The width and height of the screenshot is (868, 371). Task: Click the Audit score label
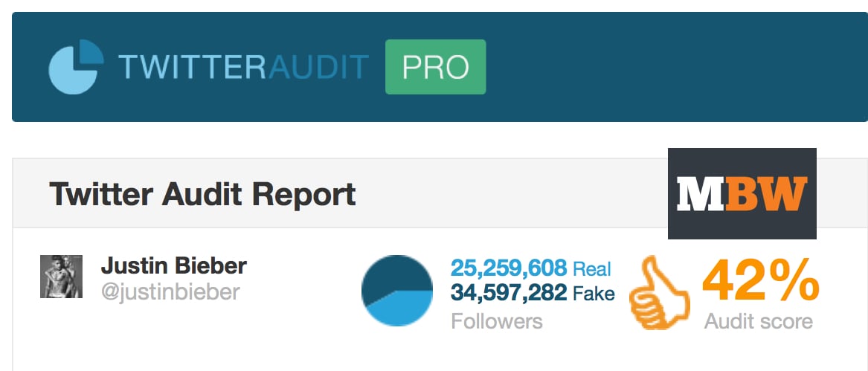pos(759,320)
